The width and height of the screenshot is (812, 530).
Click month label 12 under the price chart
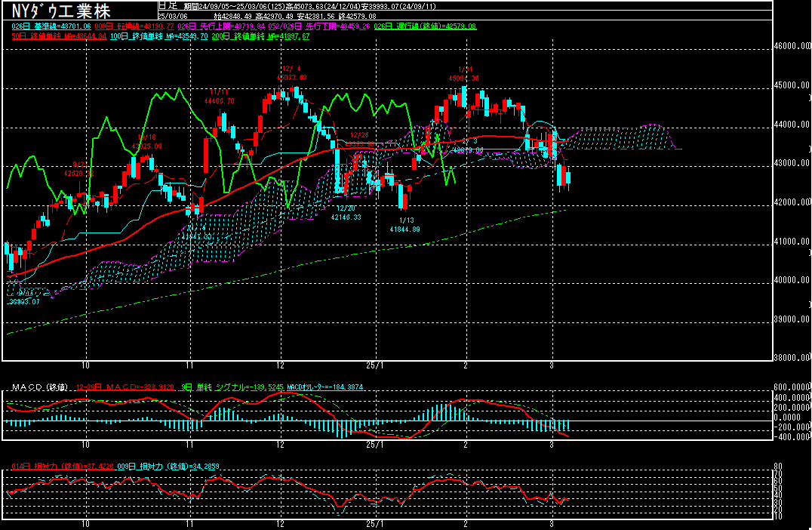(280, 365)
